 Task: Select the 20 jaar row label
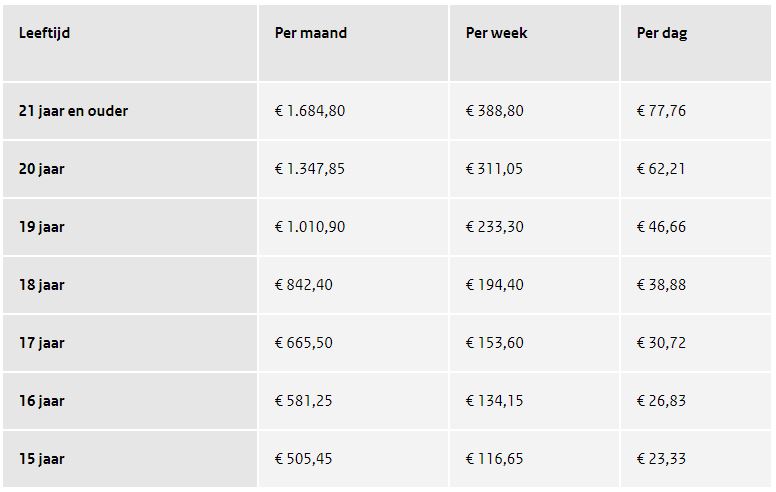tap(42, 169)
